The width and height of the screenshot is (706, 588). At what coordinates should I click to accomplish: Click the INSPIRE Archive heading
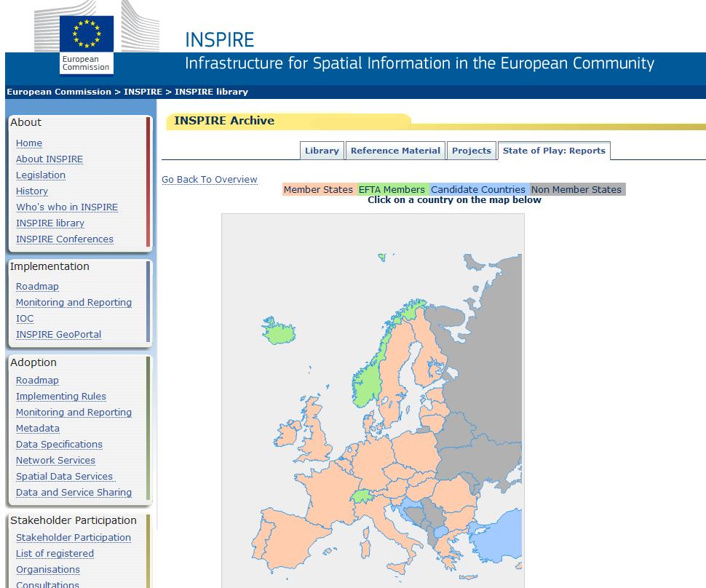click(224, 121)
